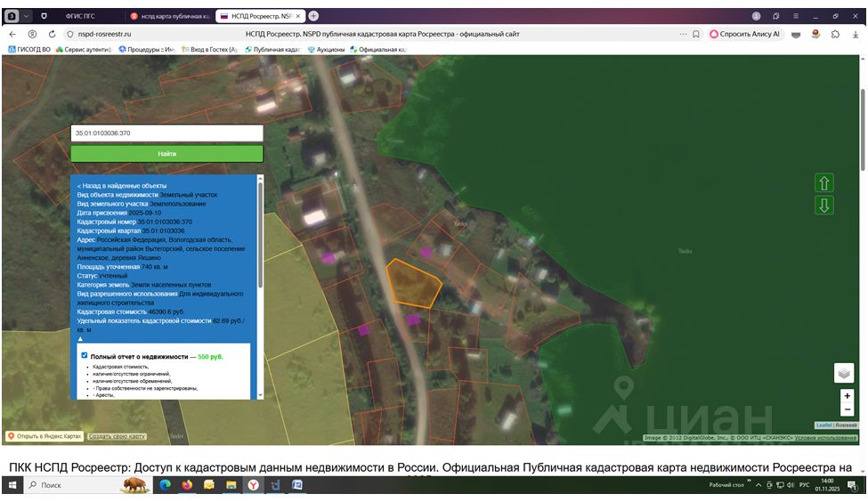Screen dimensions: 868x502
Task: Open Публичная кадас bookmark
Action: pyautogui.click(x=273, y=49)
